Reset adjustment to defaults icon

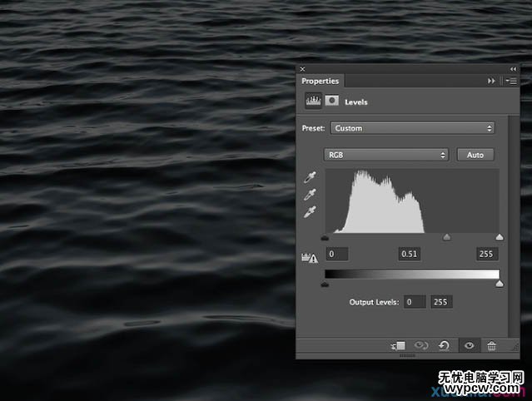coord(444,346)
